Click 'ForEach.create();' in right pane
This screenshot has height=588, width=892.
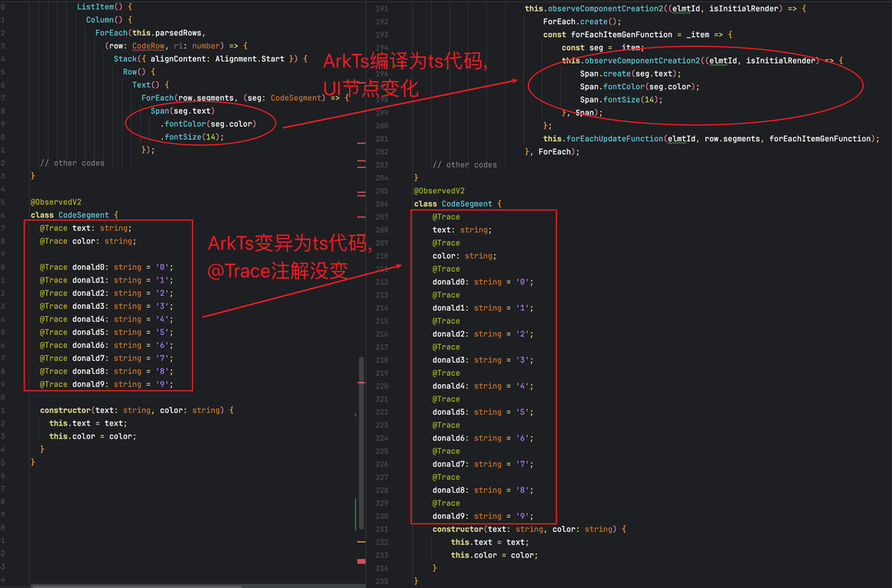[582, 21]
